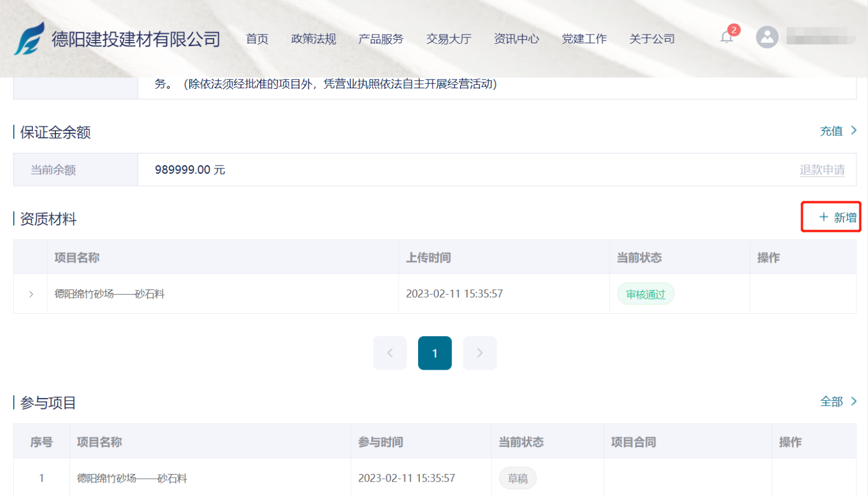The image size is (868, 496).
Task: Go to next page arrow in pagination
Action: [480, 353]
